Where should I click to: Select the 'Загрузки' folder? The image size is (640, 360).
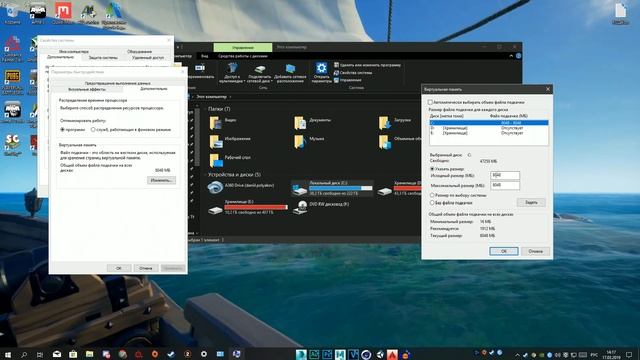pyautogui.click(x=395, y=122)
